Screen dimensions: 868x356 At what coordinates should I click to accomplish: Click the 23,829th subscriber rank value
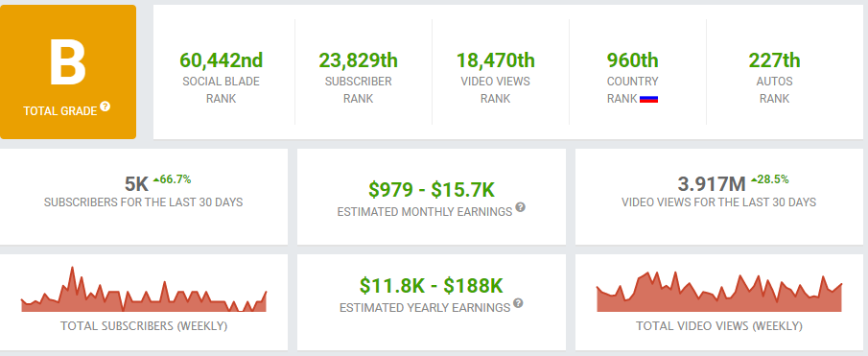[x=358, y=59]
